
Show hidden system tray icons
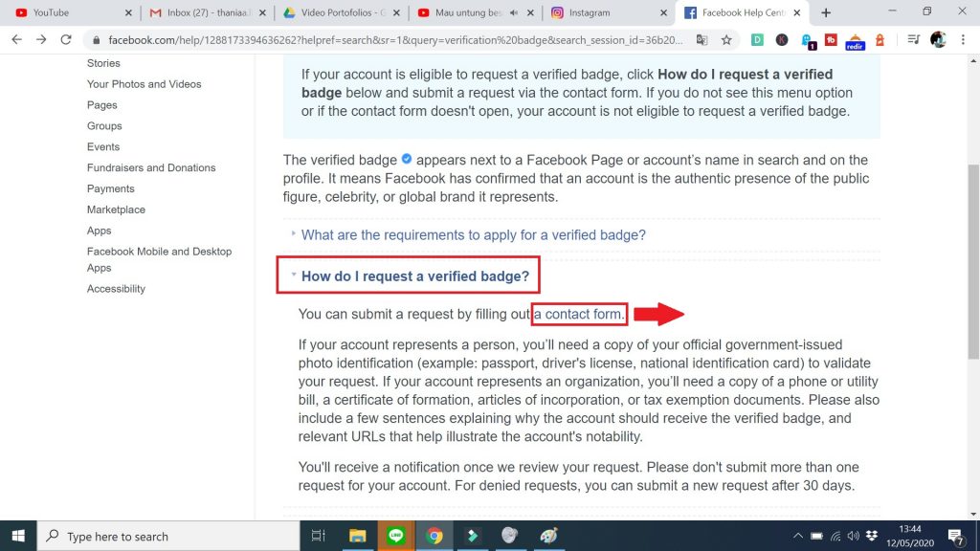click(x=798, y=536)
